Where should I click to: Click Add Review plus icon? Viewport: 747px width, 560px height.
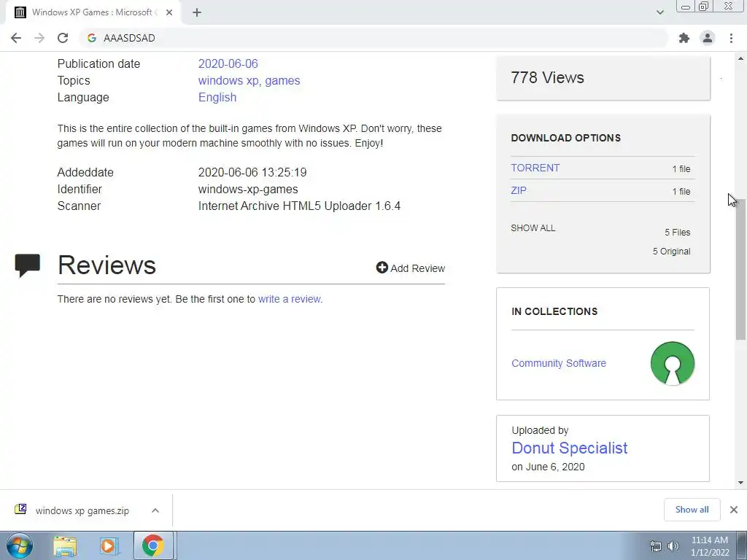pyautogui.click(x=382, y=268)
